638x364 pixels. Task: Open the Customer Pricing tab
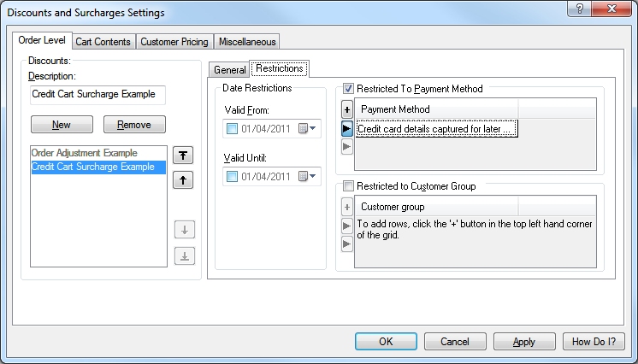click(174, 42)
